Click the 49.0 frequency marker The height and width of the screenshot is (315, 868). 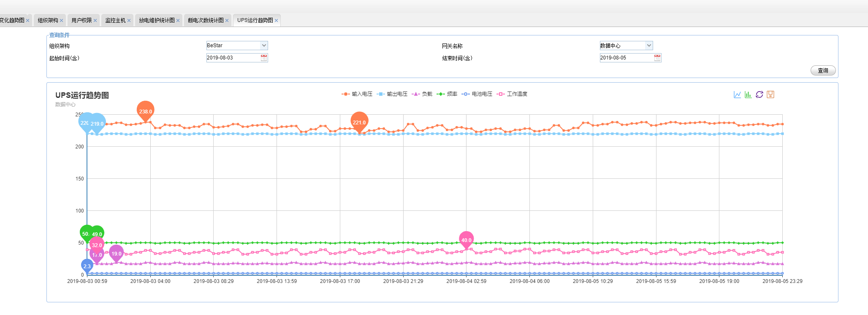97,234
